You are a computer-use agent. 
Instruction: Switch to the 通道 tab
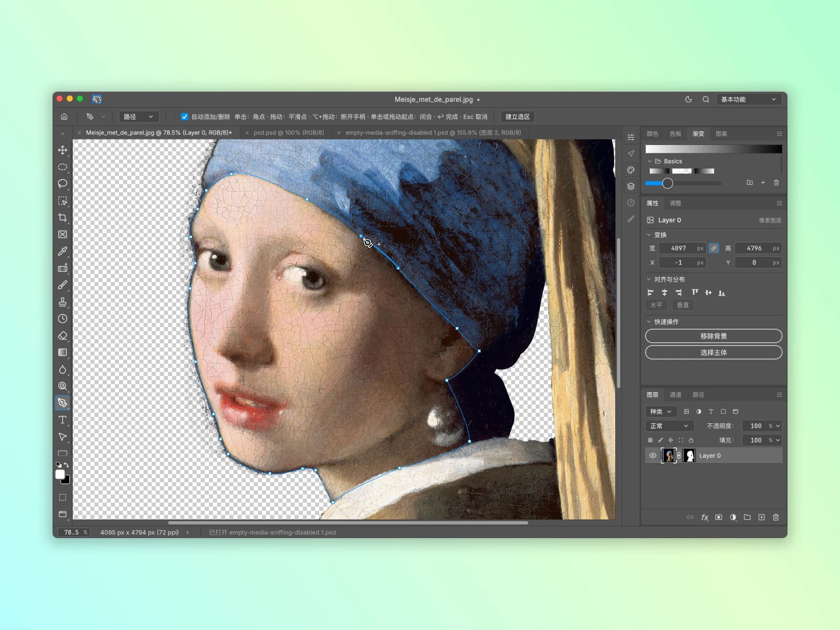coord(676,395)
